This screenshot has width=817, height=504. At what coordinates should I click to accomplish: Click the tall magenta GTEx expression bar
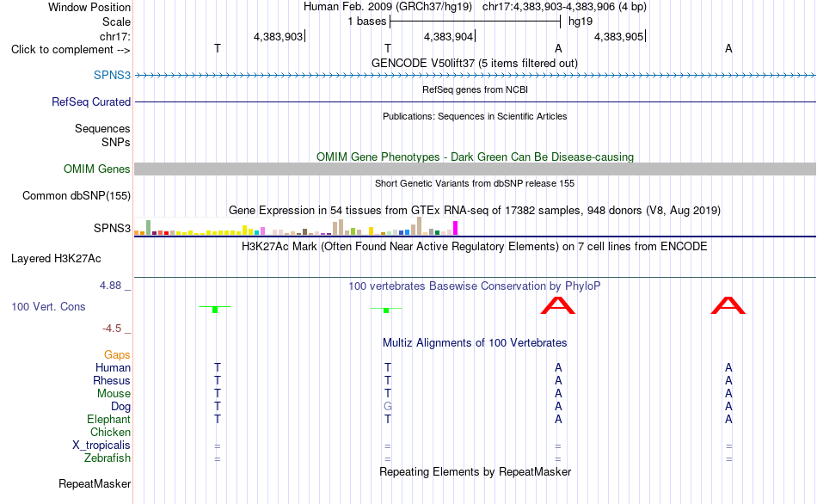click(456, 228)
